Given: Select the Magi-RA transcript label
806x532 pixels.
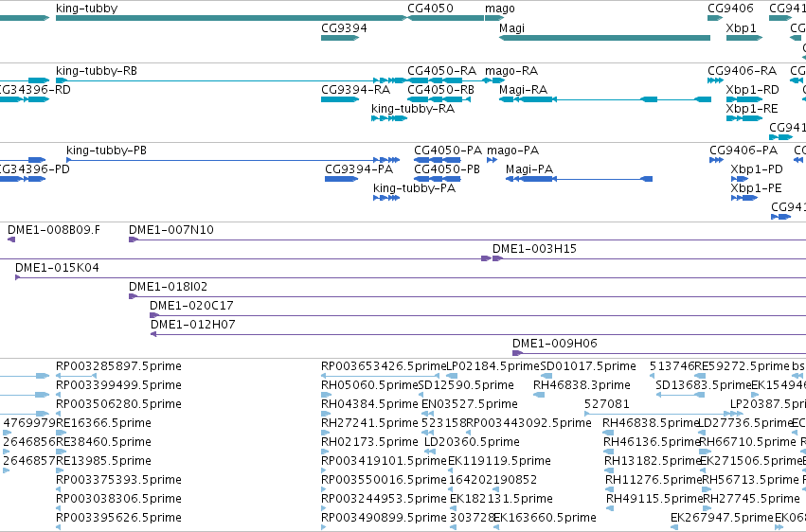Looking at the screenshot, I should click(x=523, y=90).
